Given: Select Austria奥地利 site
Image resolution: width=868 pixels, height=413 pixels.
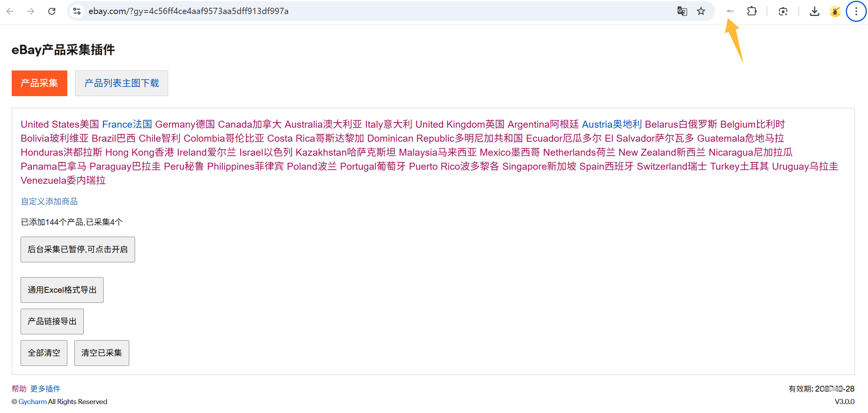Looking at the screenshot, I should point(611,125).
